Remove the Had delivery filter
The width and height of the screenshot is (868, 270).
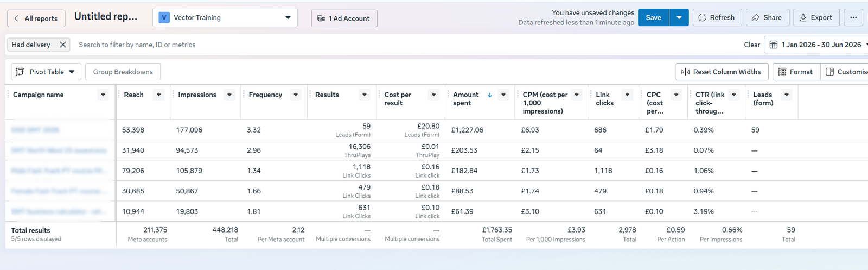pyautogui.click(x=63, y=45)
